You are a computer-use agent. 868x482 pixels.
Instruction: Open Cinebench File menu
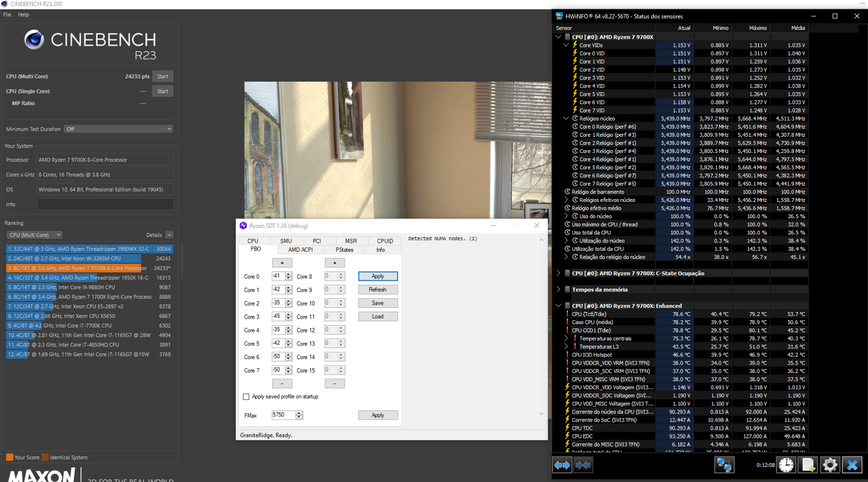click(7, 15)
